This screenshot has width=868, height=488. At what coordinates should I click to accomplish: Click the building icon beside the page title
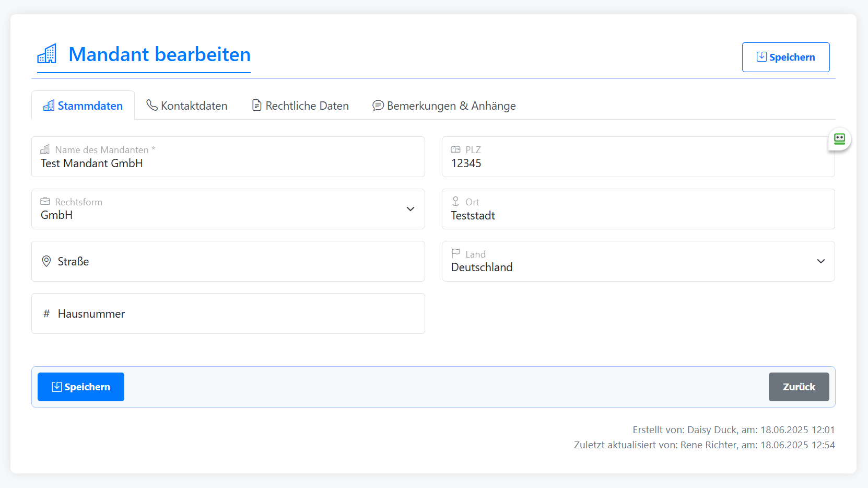coord(46,54)
